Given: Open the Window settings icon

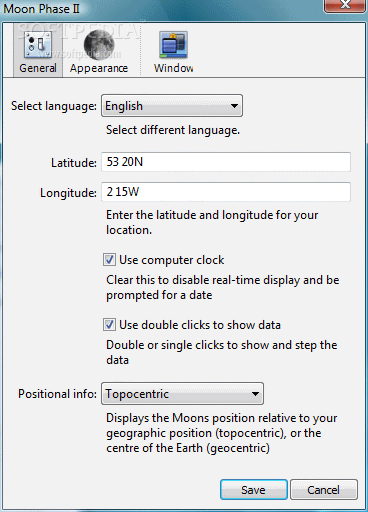Looking at the screenshot, I should [173, 45].
